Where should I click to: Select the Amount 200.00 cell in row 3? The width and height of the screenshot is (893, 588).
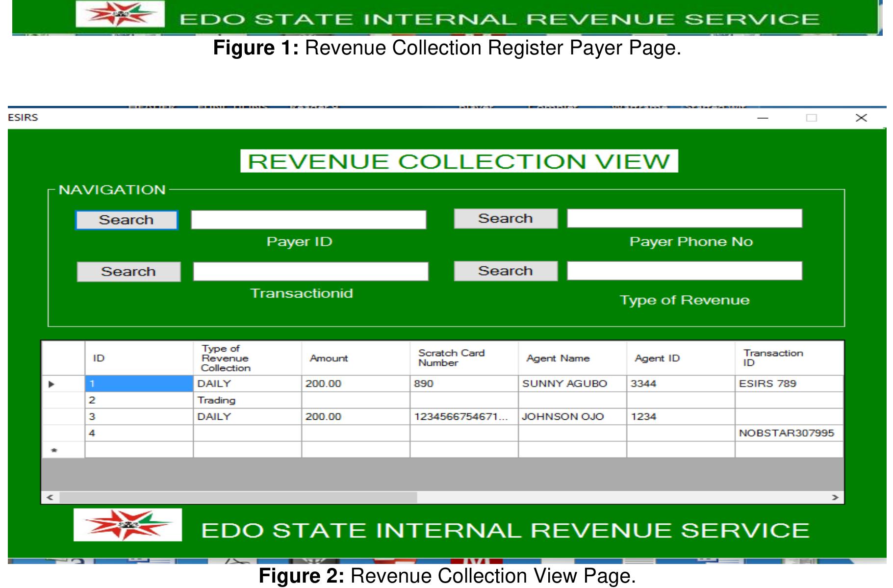[356, 417]
